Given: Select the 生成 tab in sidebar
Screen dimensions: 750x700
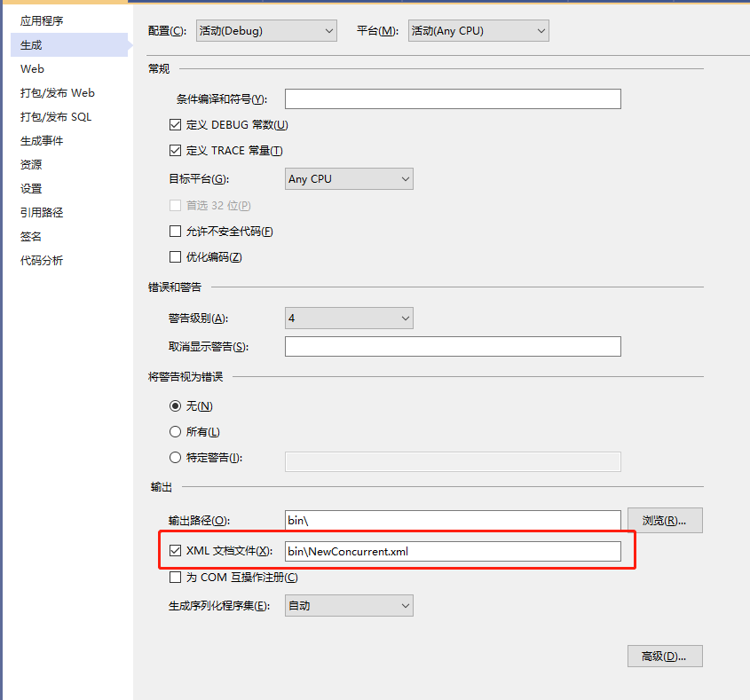Looking at the screenshot, I should tap(69, 45).
